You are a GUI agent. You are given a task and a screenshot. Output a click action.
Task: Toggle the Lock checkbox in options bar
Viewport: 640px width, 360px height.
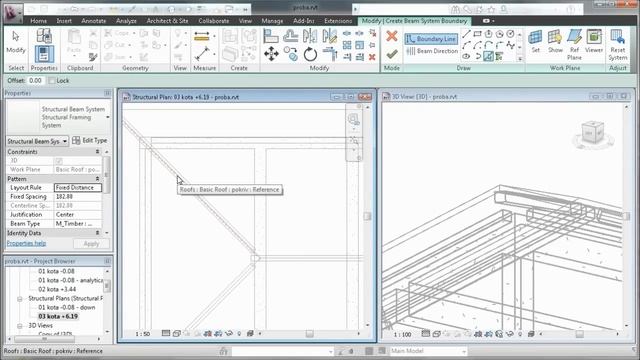[52, 81]
